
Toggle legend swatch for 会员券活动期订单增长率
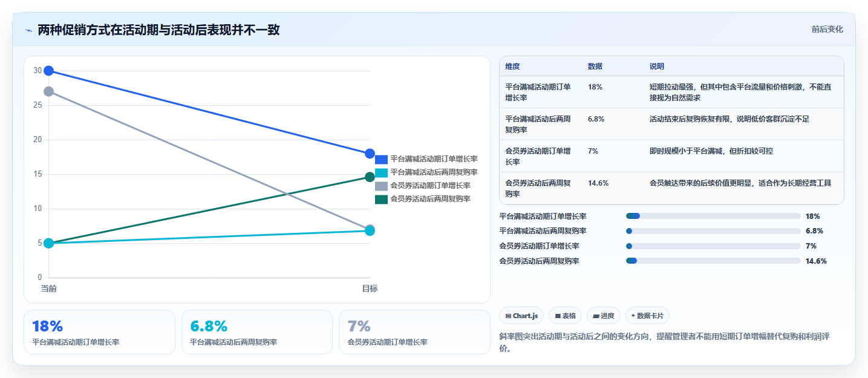tap(381, 186)
